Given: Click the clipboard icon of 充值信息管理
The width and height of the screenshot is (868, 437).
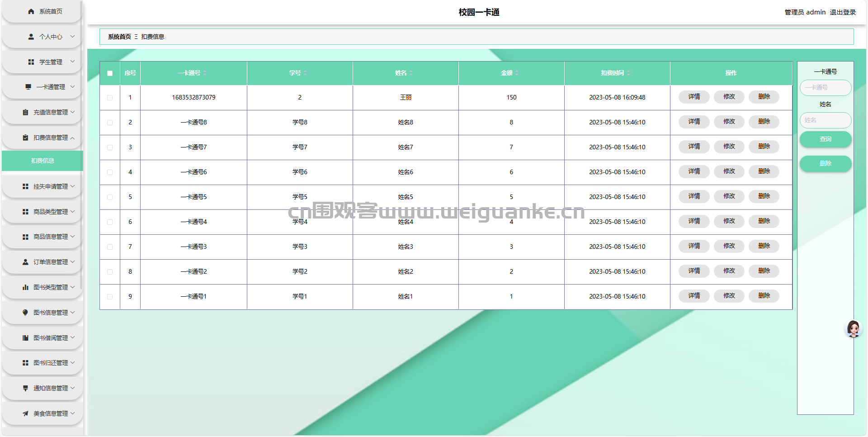Looking at the screenshot, I should click(25, 112).
